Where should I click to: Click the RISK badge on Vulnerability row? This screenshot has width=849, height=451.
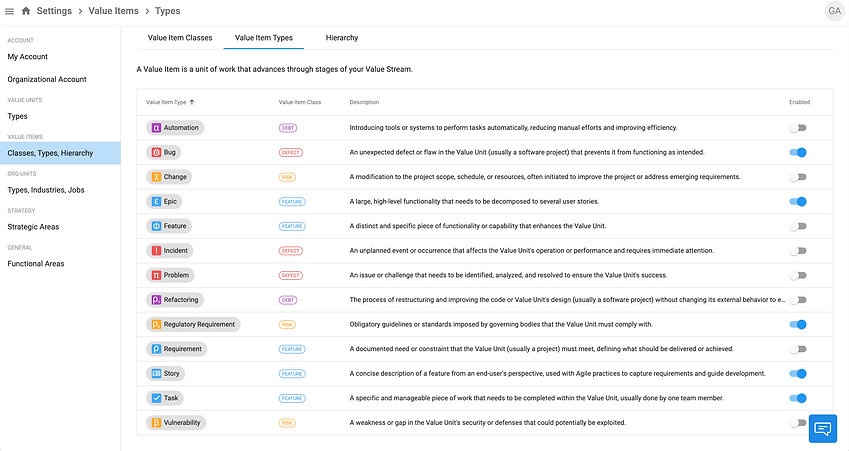coord(287,423)
